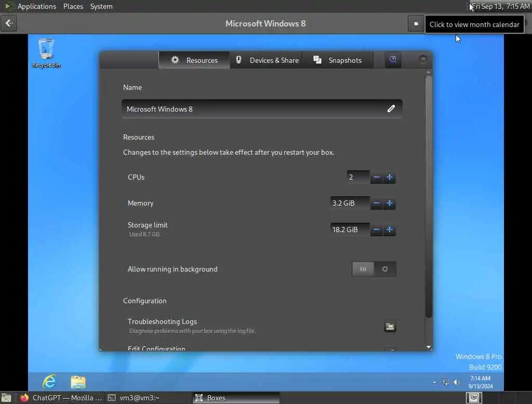Click the back arrow in Boxes header
Image resolution: width=532 pixels, height=404 pixels.
(x=9, y=23)
